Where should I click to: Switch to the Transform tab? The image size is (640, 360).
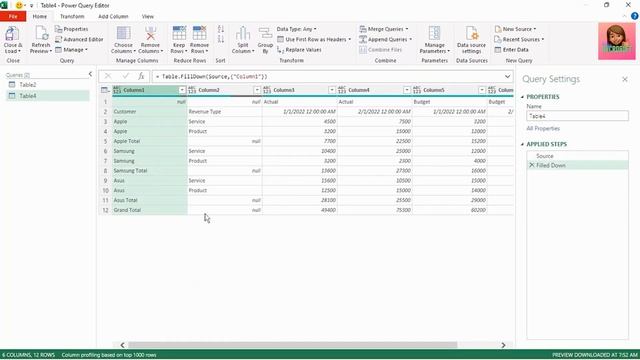tap(72, 16)
